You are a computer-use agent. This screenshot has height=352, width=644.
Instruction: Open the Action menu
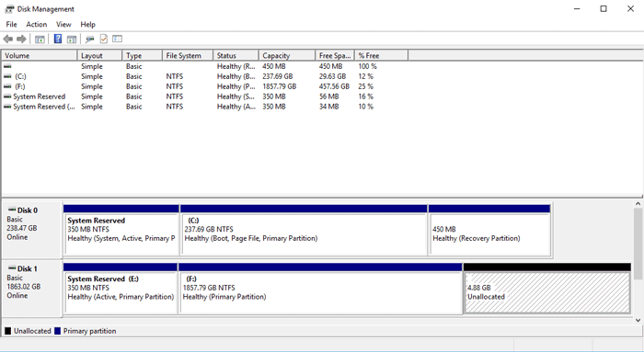click(37, 24)
